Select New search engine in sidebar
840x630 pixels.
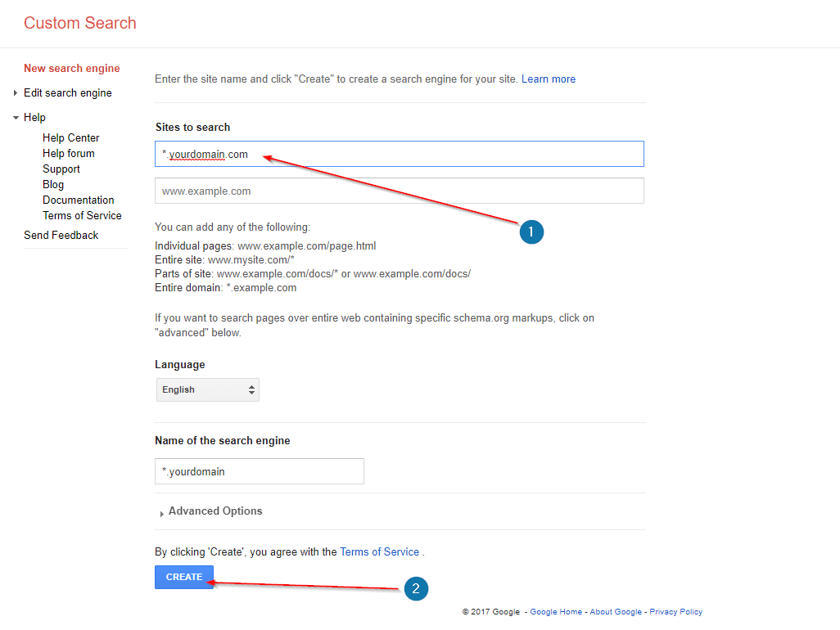(72, 69)
